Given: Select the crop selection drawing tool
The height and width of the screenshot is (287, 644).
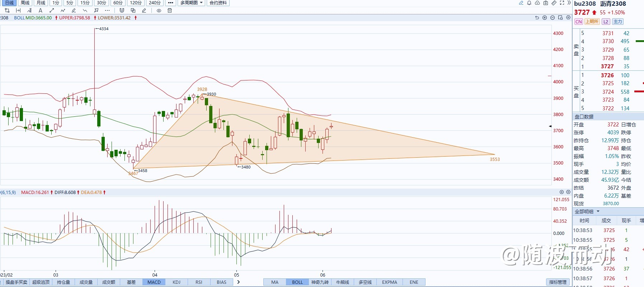Looking at the screenshot, I should tap(7, 10).
